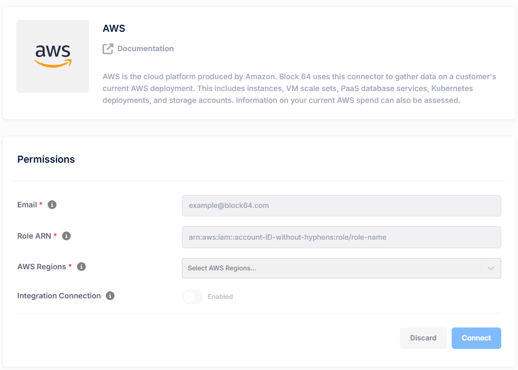Expand the AWS Regions dropdown chevron

click(491, 268)
